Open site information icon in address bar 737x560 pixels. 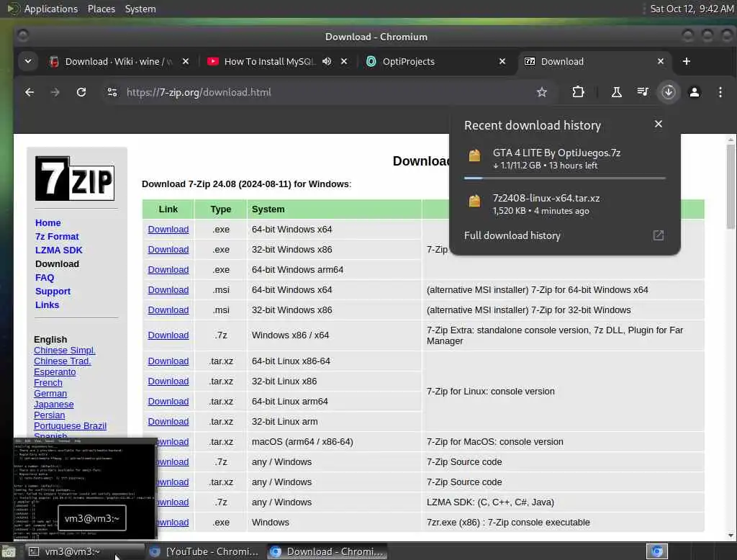(x=112, y=92)
